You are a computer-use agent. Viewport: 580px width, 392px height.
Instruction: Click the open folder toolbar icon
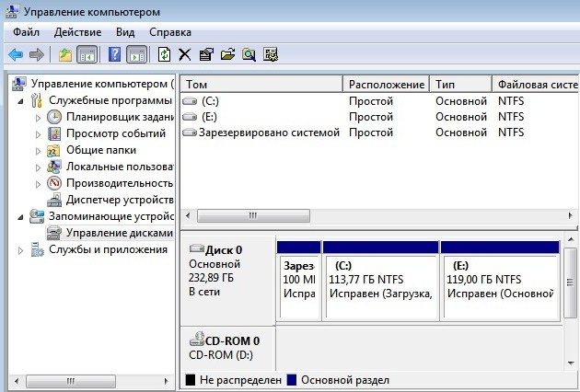227,54
